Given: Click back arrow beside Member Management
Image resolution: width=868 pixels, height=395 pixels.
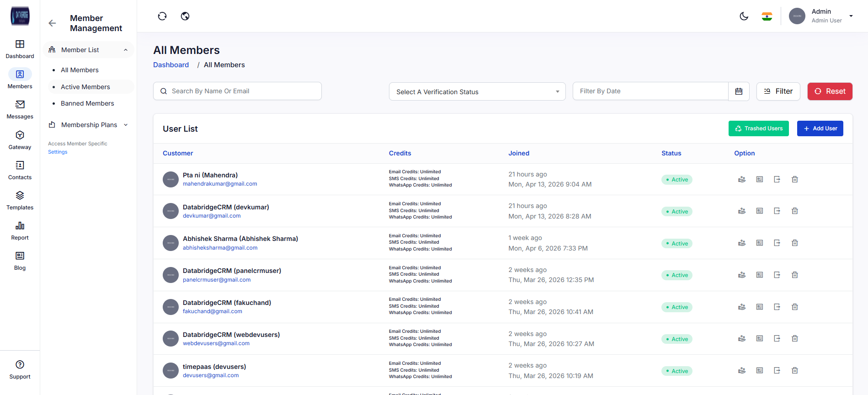Looking at the screenshot, I should click(52, 23).
